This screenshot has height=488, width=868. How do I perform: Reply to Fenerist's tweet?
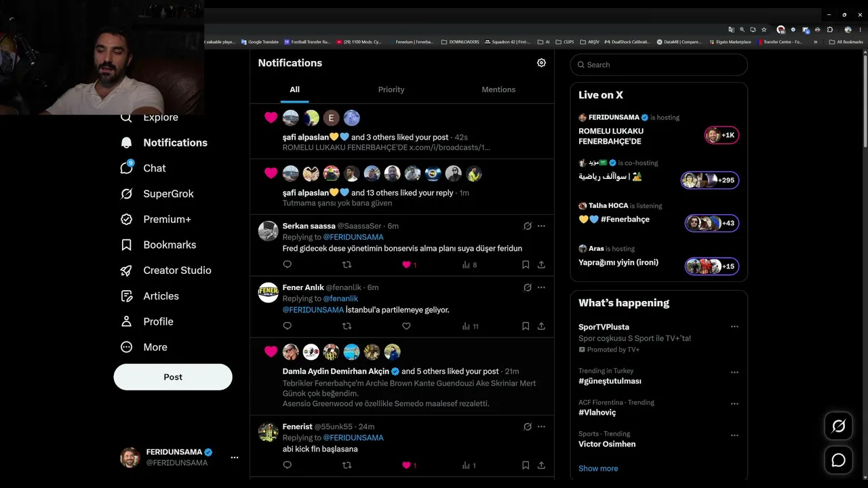point(287,465)
